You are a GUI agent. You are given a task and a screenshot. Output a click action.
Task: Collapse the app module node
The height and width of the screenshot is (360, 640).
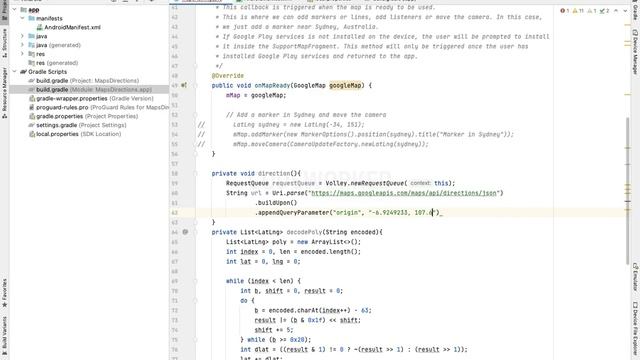point(15,9)
